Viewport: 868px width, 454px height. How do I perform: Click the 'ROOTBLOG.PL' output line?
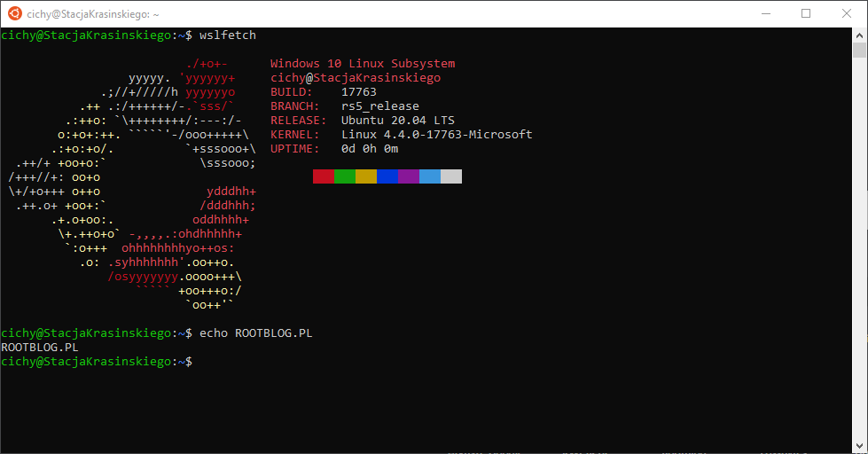coord(40,348)
